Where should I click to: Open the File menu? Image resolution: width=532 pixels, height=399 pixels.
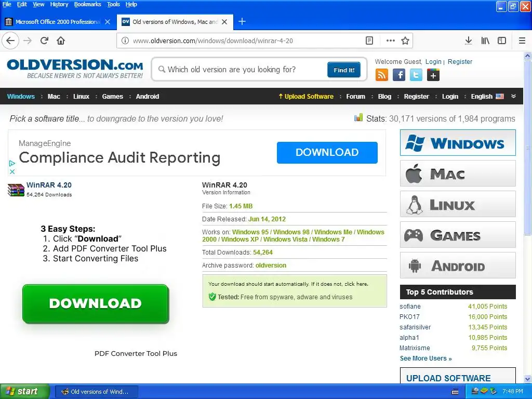7,4
